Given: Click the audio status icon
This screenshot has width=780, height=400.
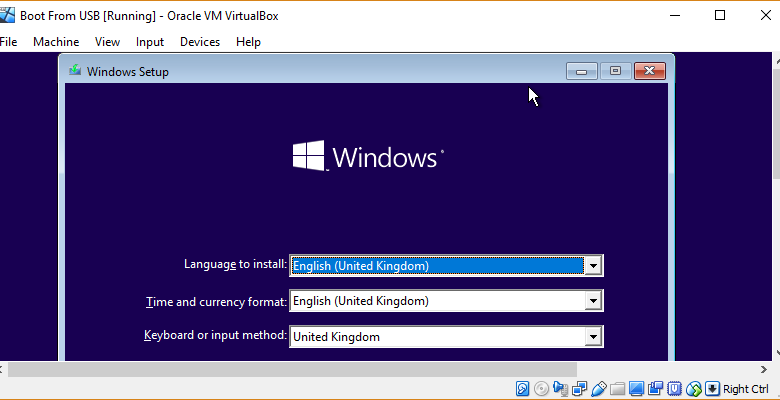Looking at the screenshot, I should pos(561,389).
